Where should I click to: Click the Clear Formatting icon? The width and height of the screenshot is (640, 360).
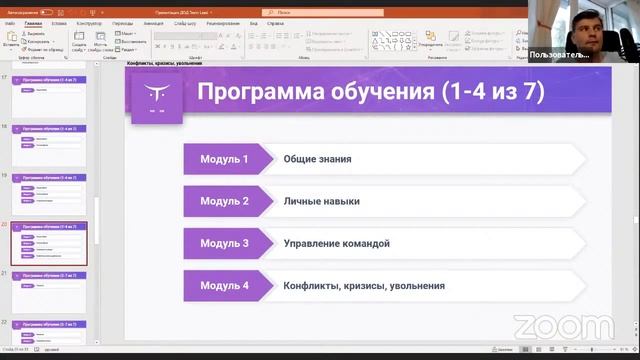coord(239,36)
